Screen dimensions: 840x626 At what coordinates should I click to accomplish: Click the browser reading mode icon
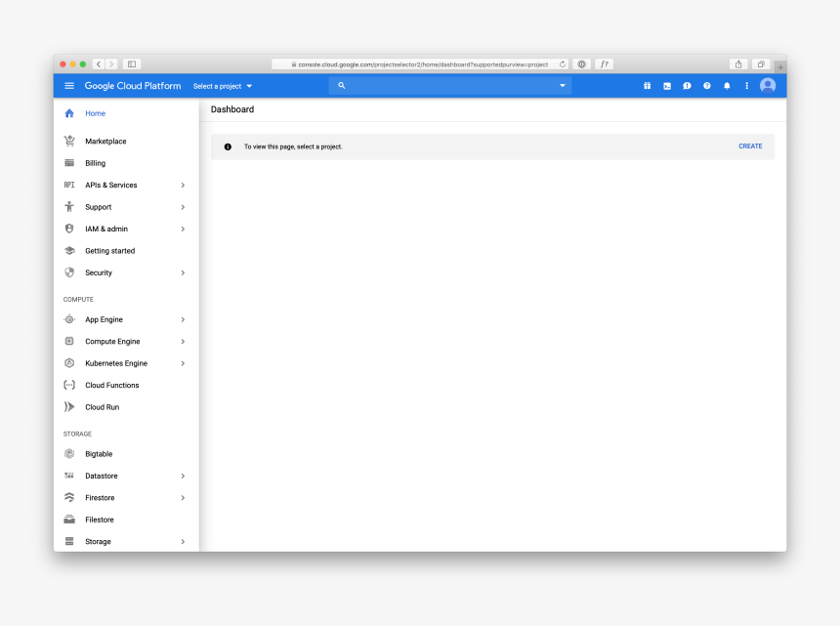pyautogui.click(x=132, y=63)
